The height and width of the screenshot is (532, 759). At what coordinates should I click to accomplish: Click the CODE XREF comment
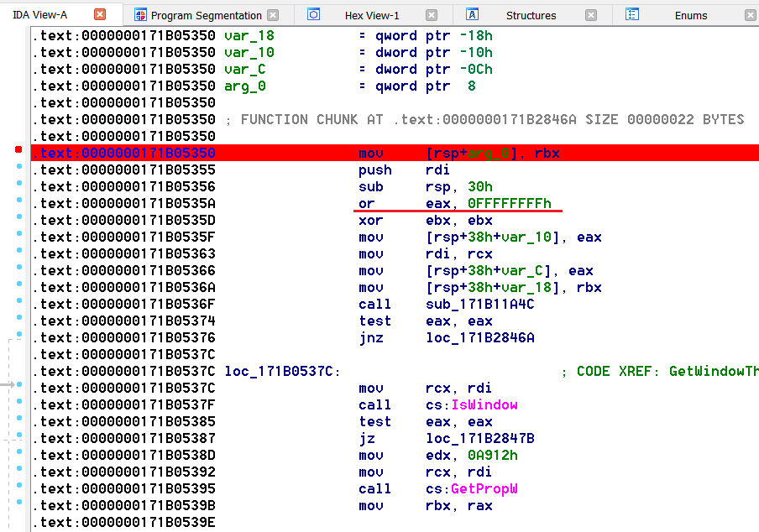click(660, 372)
